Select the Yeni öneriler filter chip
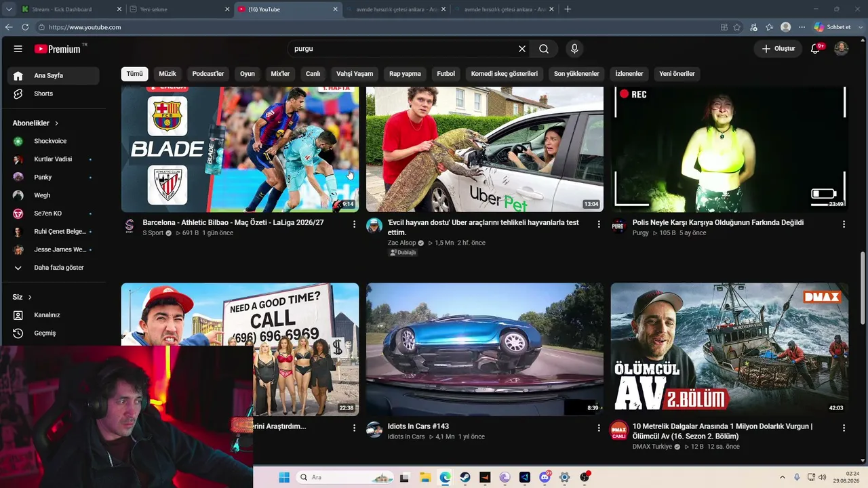This screenshot has height=488, width=868. [x=677, y=73]
